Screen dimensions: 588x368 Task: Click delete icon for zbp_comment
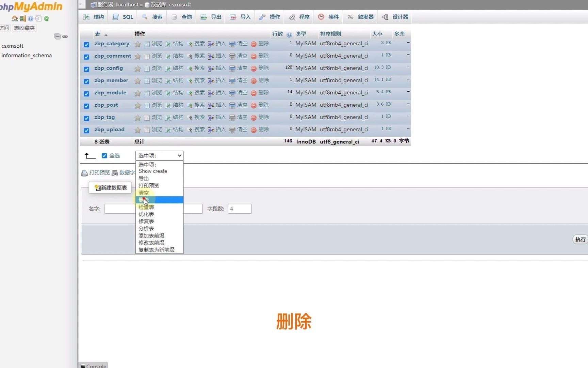[254, 56]
